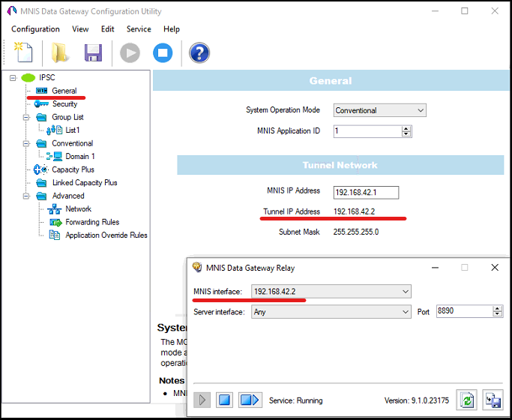The image size is (512, 420).
Task: Select Application Override Rules in the tree
Action: [106, 235]
